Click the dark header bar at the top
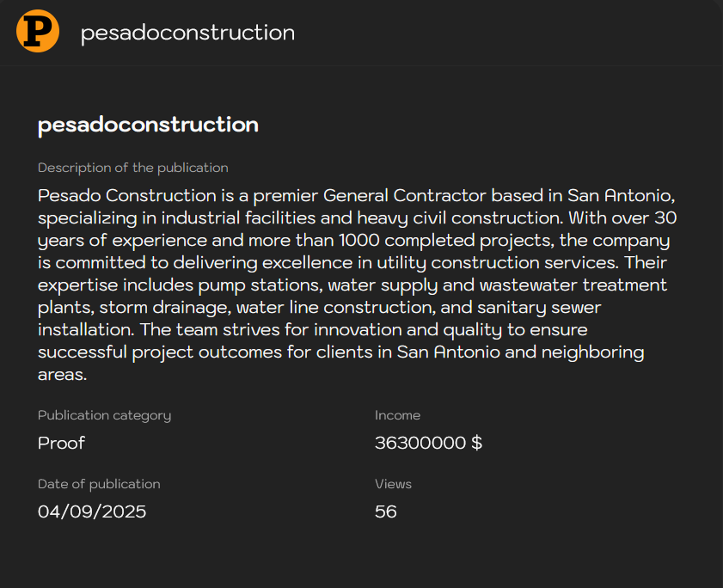The width and height of the screenshot is (723, 588). [516, 33]
